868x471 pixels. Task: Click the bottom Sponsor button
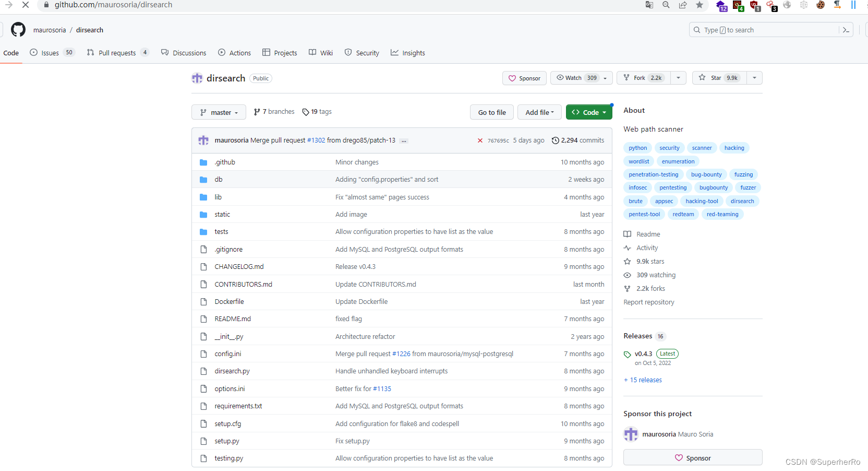[693, 458]
